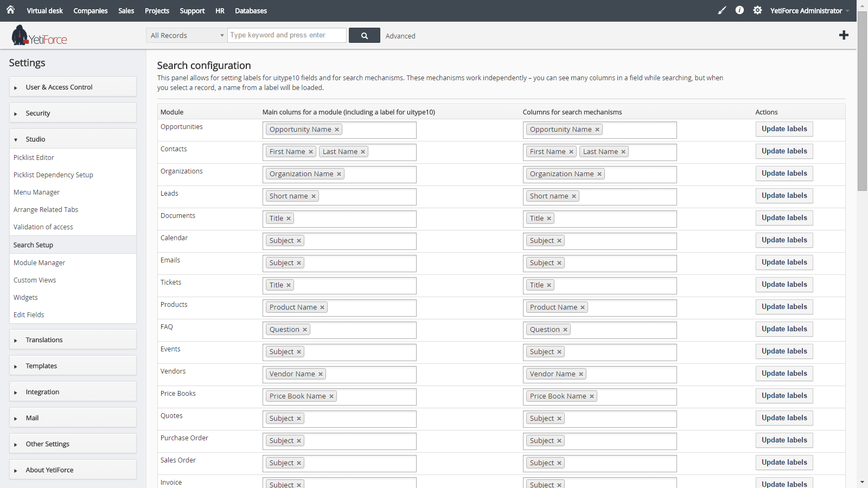
Task: Click the scroll down arrow of scrollbar
Action: [862, 482]
